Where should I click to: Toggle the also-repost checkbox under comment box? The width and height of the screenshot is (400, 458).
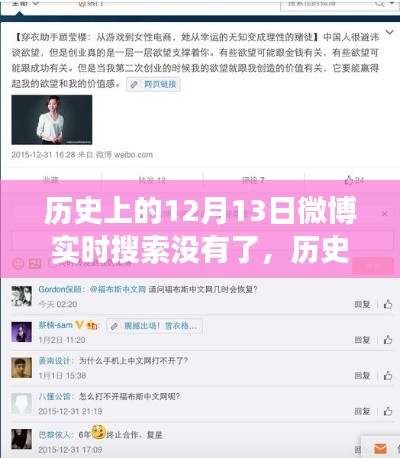pyautogui.click(x=52, y=264)
